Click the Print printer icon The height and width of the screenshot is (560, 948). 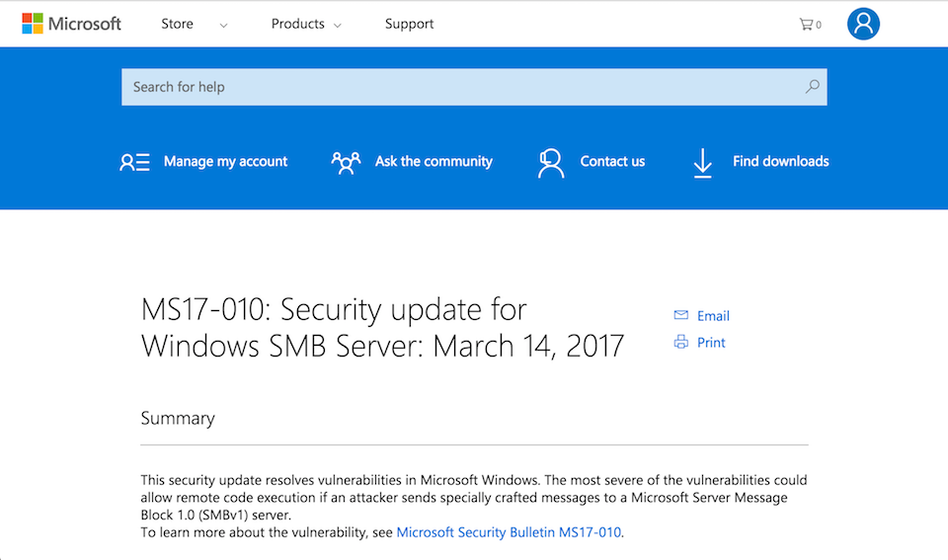(x=680, y=343)
